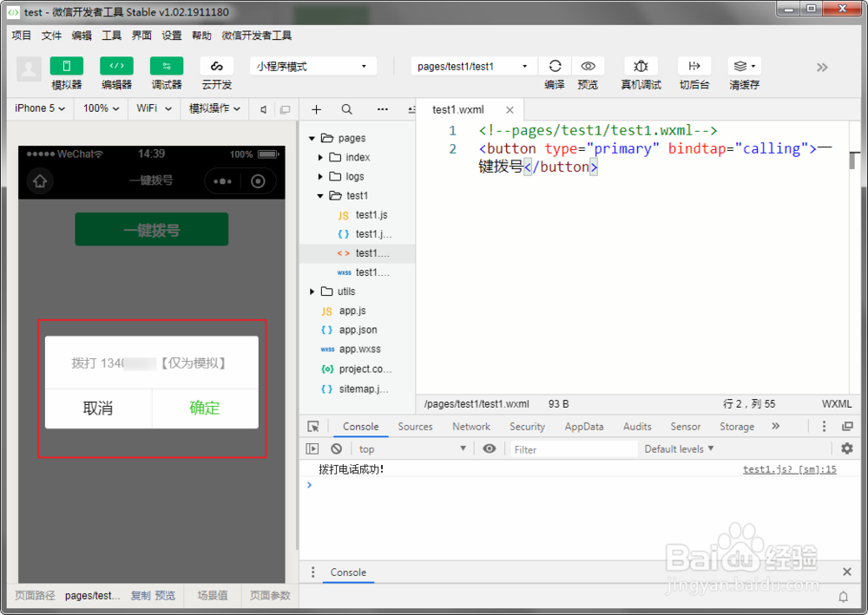The width and height of the screenshot is (868, 615).
Task: Click the console Filter input field
Action: pos(574,449)
